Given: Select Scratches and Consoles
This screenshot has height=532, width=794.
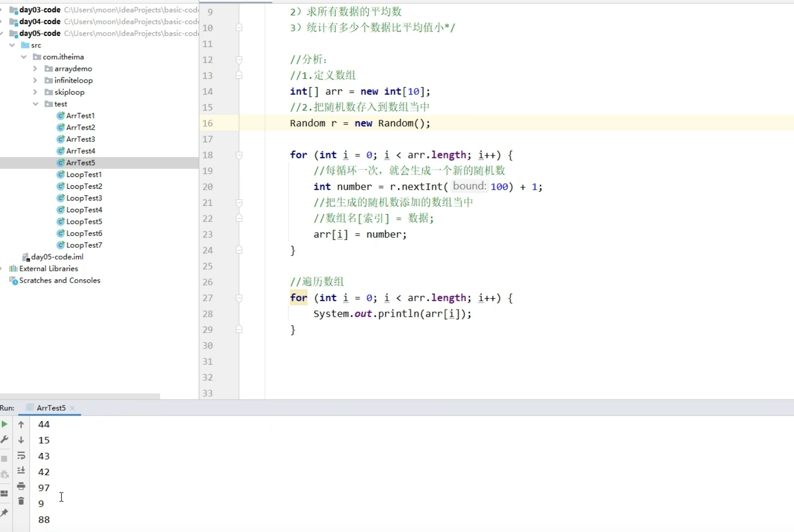Looking at the screenshot, I should coord(59,280).
